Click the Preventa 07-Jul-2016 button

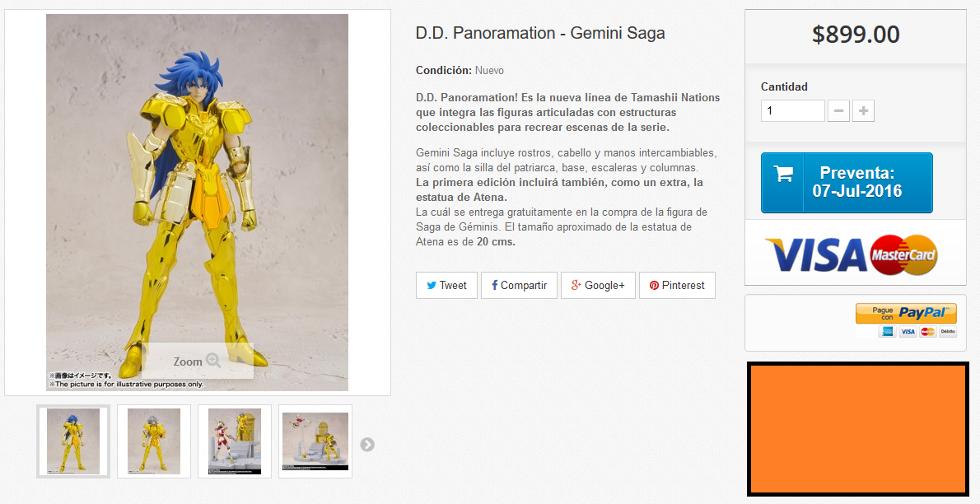coord(847,183)
